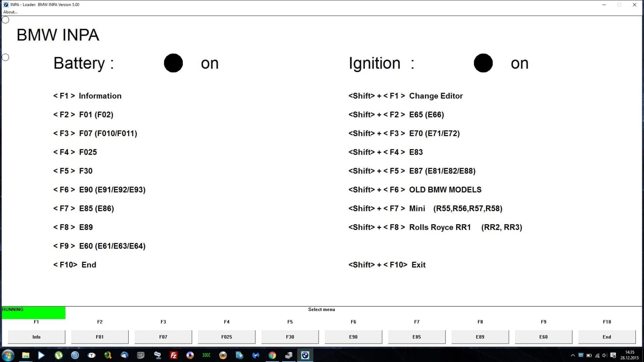Open the Action Center notifications
644x362 pixels.
613,355
